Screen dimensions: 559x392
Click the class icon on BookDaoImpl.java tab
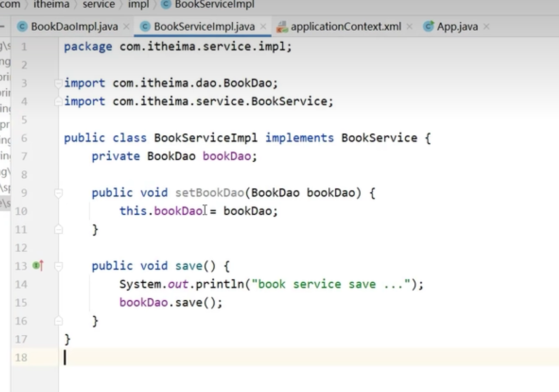22,27
